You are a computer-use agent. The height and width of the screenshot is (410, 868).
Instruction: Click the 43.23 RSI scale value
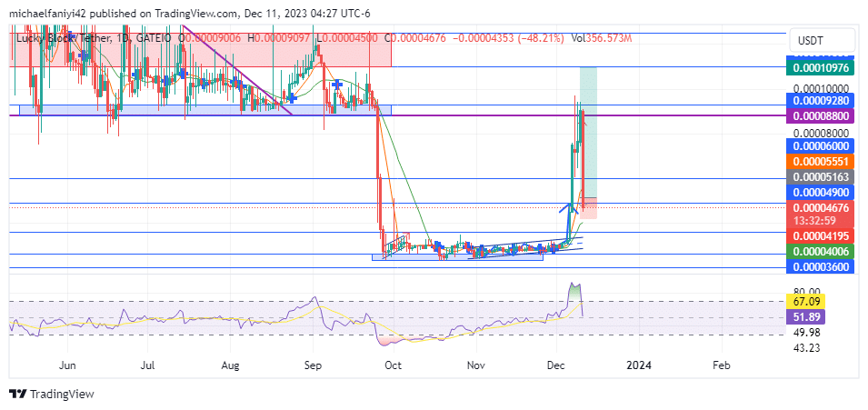pyautogui.click(x=805, y=348)
